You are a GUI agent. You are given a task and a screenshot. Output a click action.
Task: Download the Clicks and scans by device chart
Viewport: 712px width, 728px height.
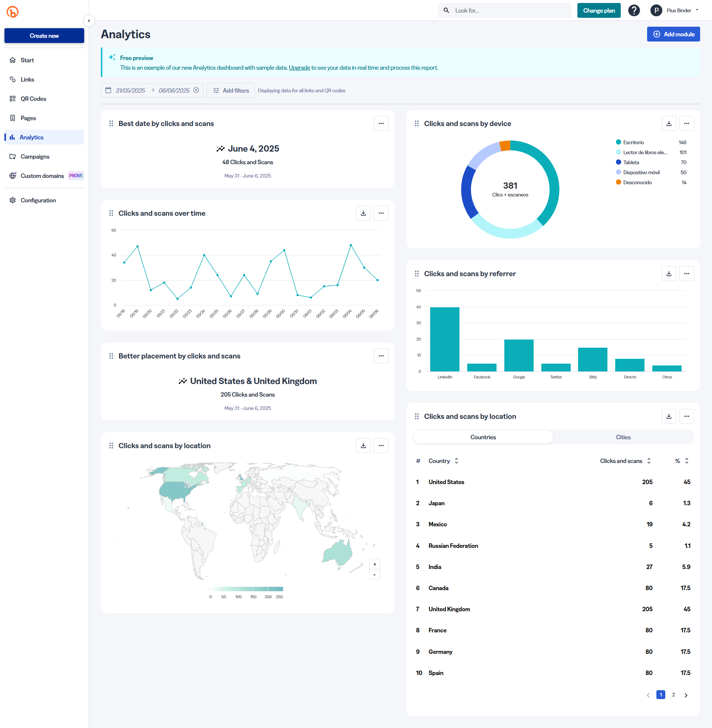click(x=669, y=123)
